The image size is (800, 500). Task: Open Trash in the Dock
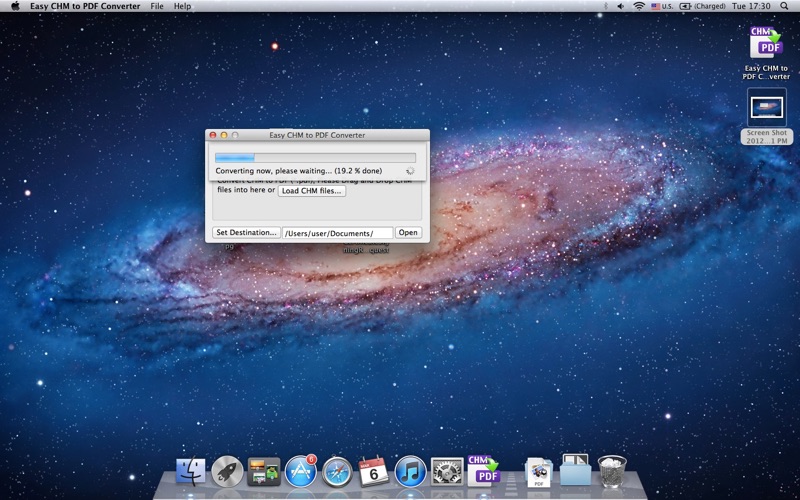(612, 471)
